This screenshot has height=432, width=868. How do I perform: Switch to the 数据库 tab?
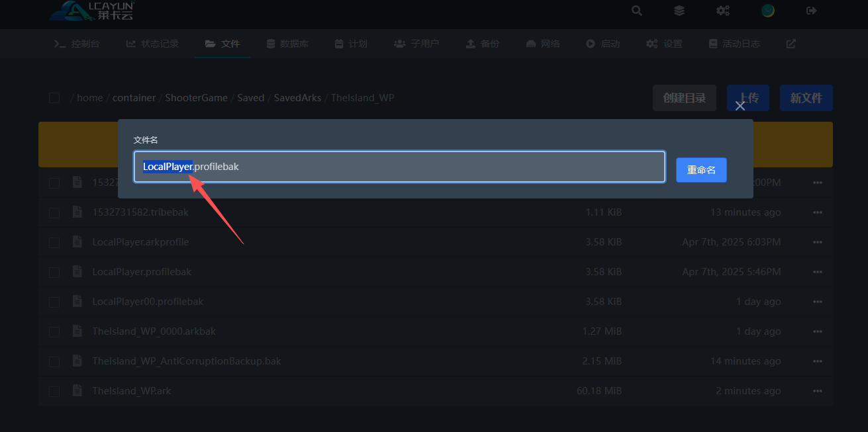287,44
